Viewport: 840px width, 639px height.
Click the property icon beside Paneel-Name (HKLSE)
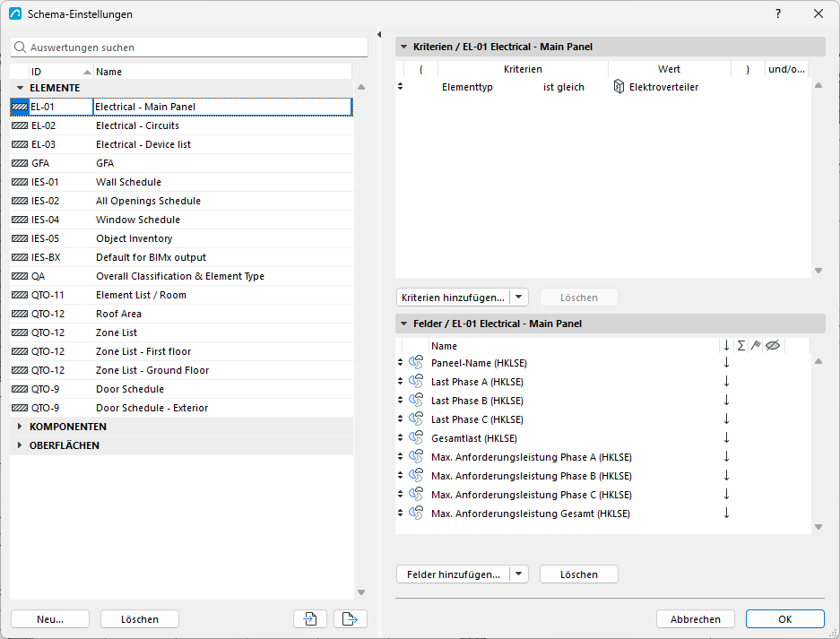[x=416, y=363]
